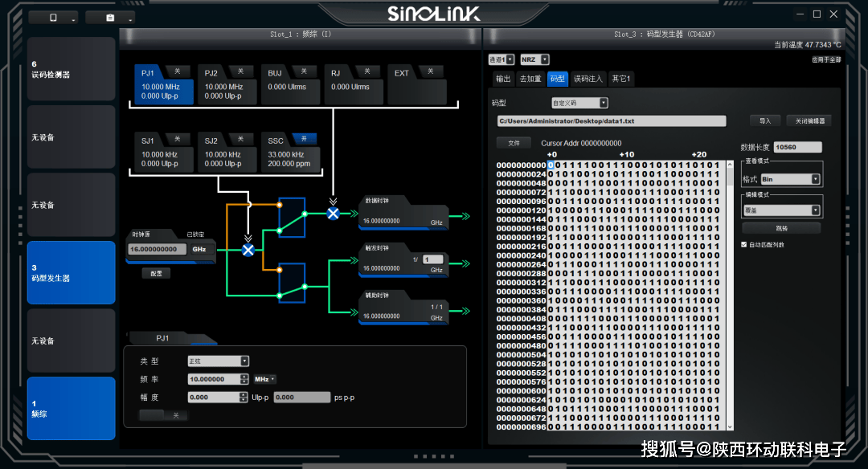Switch to the 误码注入 tab
Viewport: 868px width, 469px height.
pyautogui.click(x=588, y=79)
